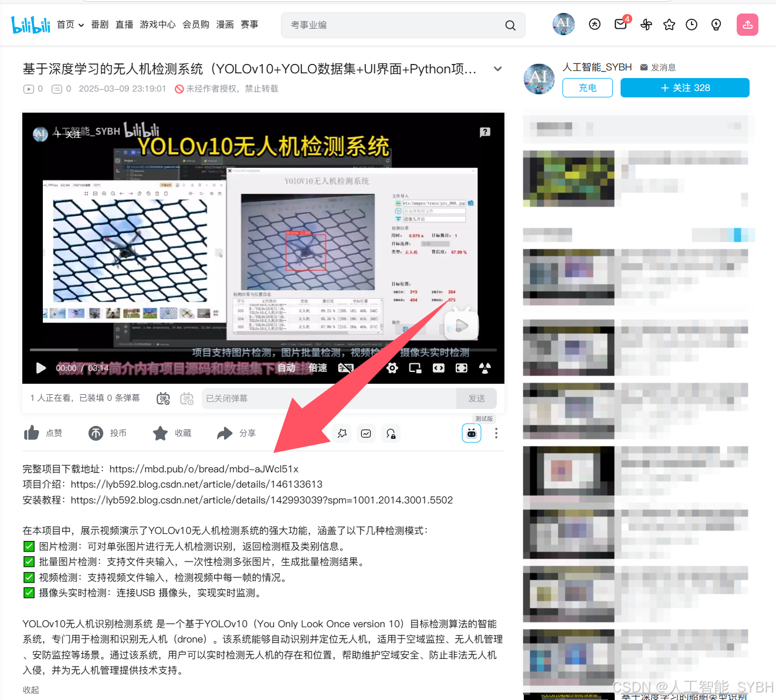Click the danmaku count icon below the title
The width and height of the screenshot is (776, 700).
[x=57, y=89]
